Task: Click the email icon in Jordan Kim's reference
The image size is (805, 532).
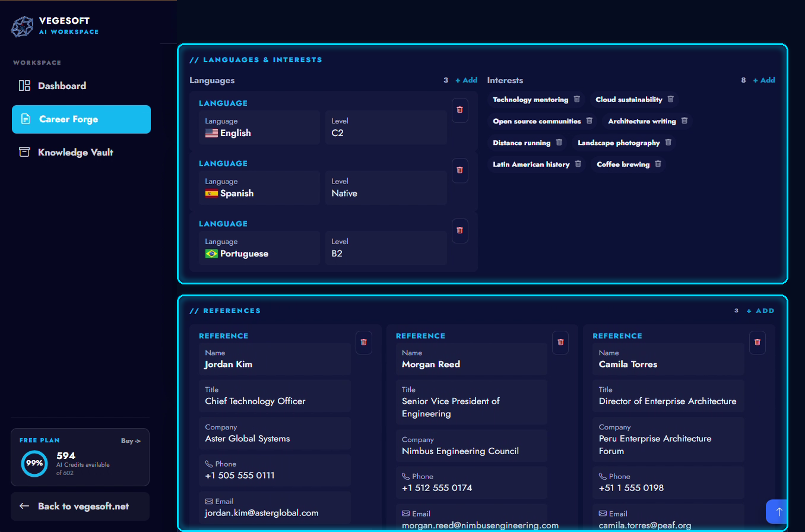Action: 209,501
